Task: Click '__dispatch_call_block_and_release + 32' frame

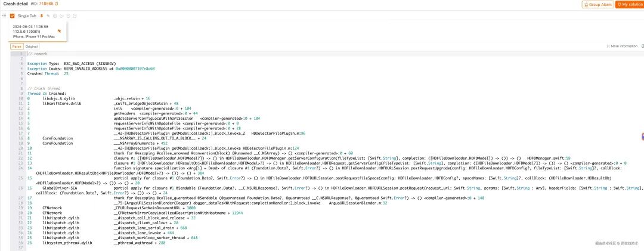Action: point(154,218)
